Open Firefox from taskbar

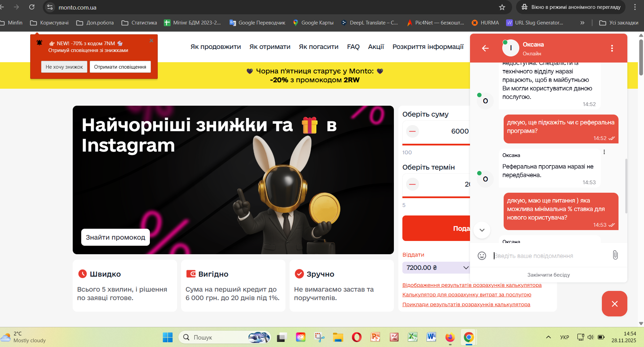coord(450,337)
